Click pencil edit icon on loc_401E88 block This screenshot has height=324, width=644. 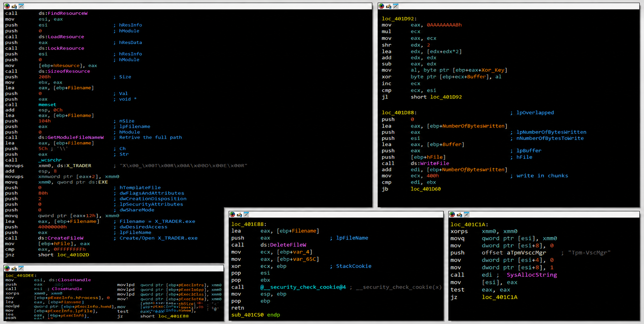(239, 214)
